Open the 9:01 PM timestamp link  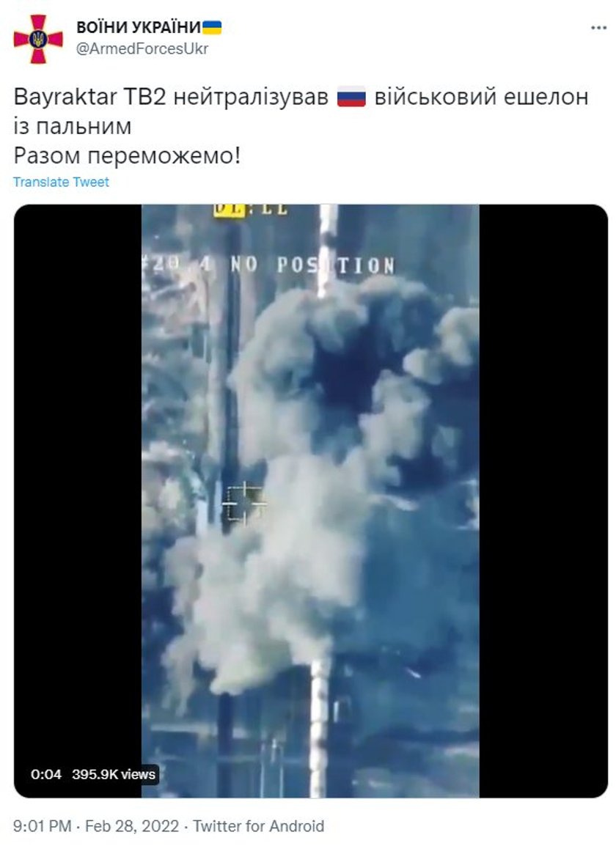pos(42,826)
